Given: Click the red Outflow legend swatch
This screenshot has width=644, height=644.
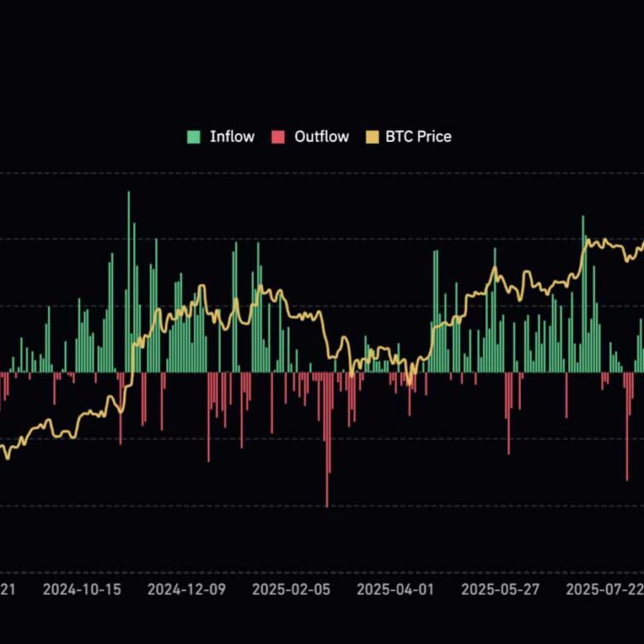Looking at the screenshot, I should pos(278,137).
